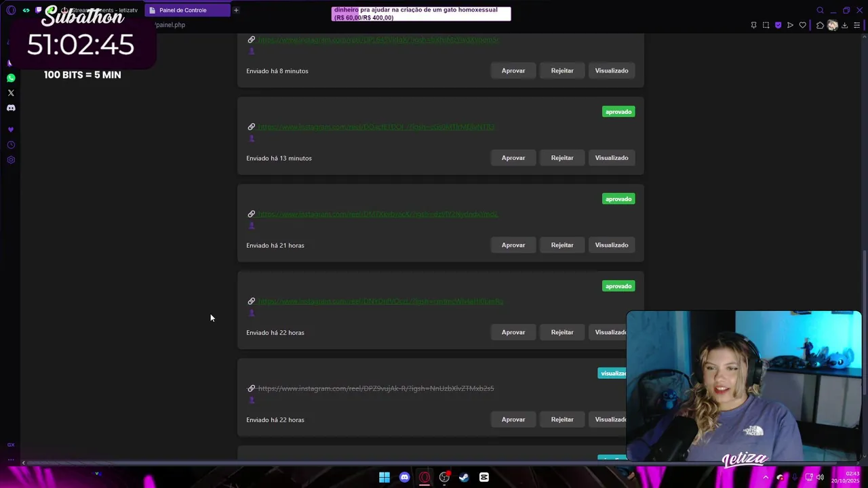This screenshot has height=488, width=868.
Task: Approve the submission sent 8 minutes ago
Action: click(x=513, y=70)
